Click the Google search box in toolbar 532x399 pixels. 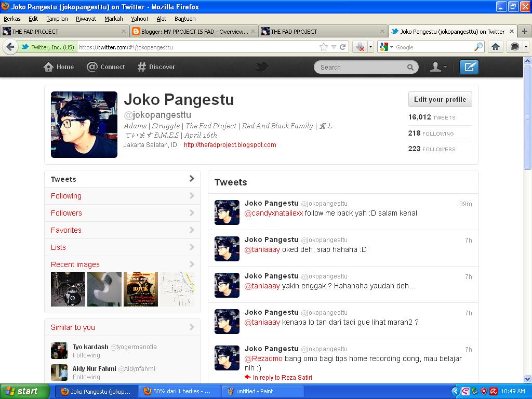(x=434, y=47)
